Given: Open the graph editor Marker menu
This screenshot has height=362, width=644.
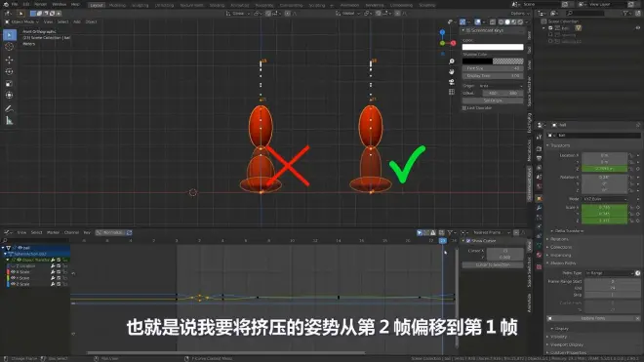Looking at the screenshot, I should [x=53, y=232].
